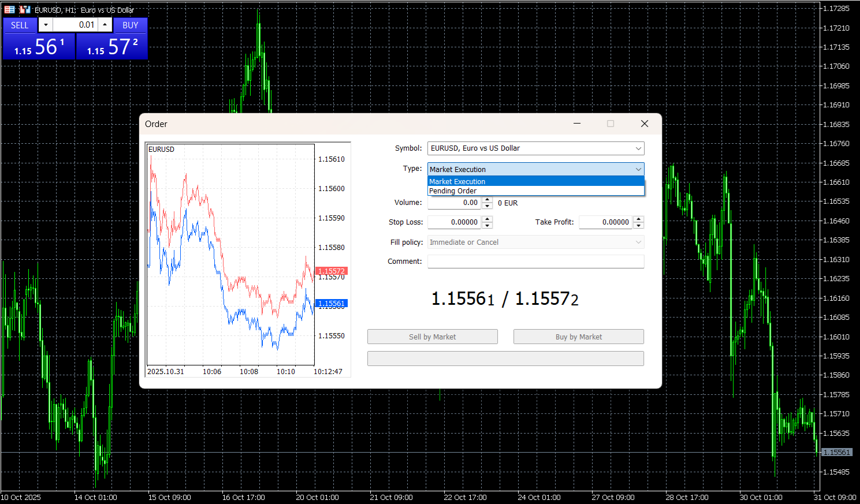
Task: Minimize the Order dialog
Action: (x=577, y=124)
